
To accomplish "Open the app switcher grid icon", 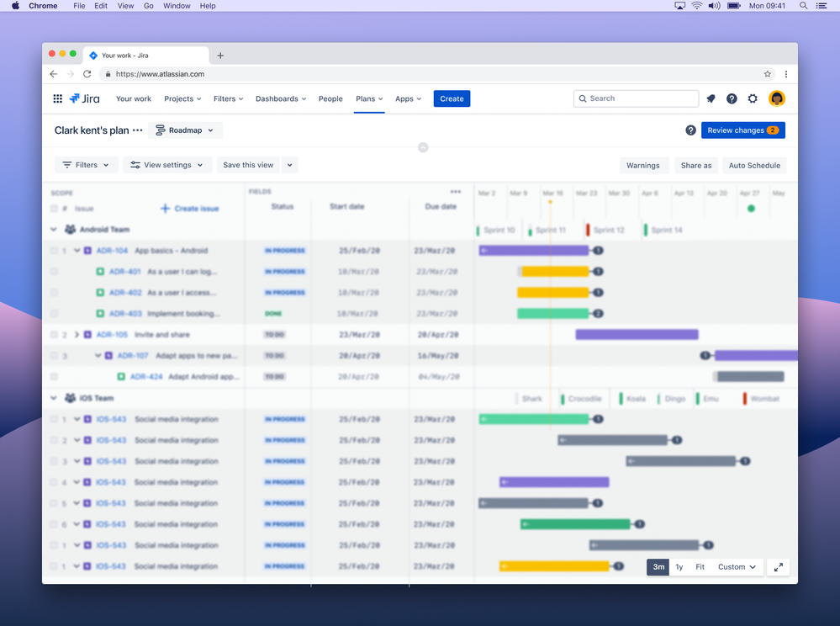I will click(58, 98).
